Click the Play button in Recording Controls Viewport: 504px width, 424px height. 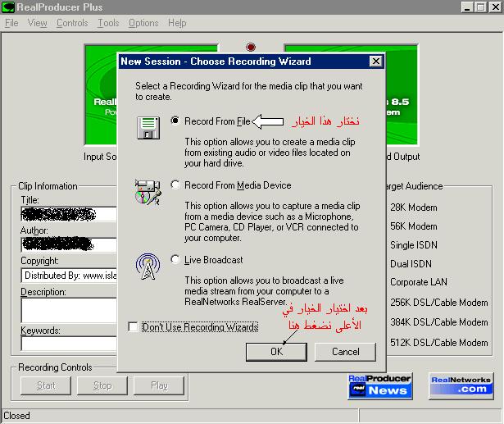pos(159,385)
